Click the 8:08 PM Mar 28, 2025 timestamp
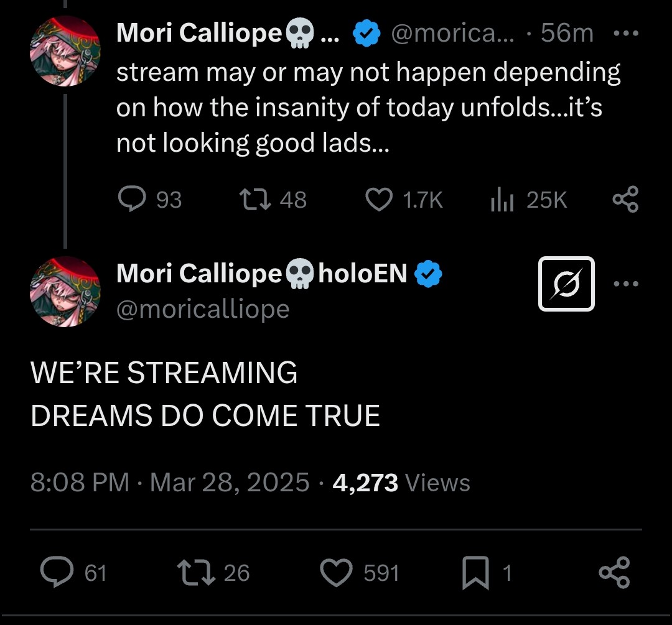This screenshot has height=625, width=672. (169, 483)
